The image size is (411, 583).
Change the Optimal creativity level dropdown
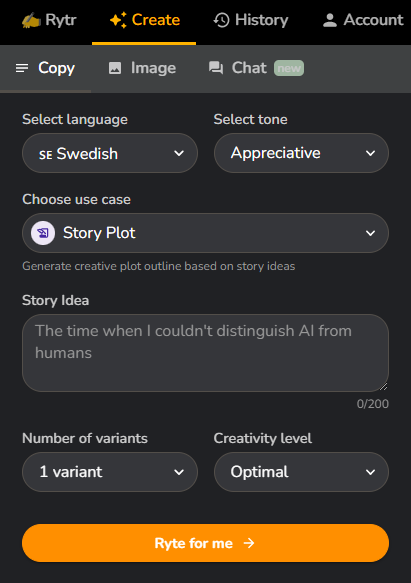click(x=301, y=472)
